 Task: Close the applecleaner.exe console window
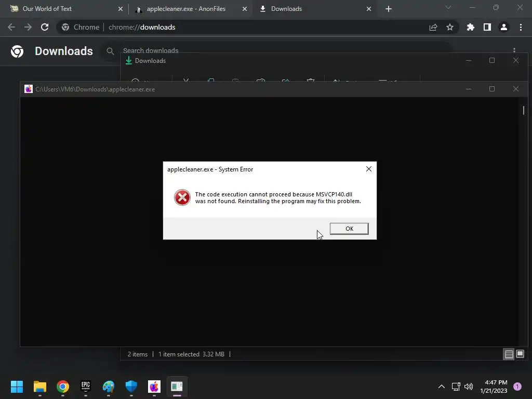516,89
